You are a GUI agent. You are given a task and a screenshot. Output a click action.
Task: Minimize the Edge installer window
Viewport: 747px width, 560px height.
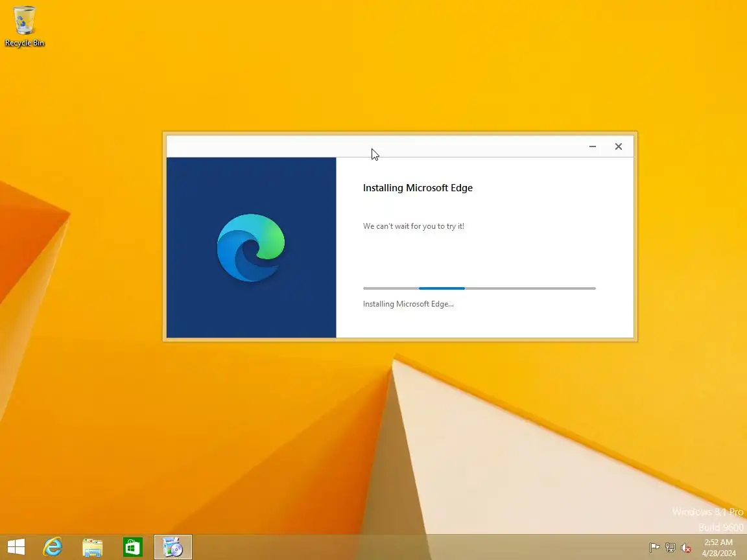(x=593, y=146)
